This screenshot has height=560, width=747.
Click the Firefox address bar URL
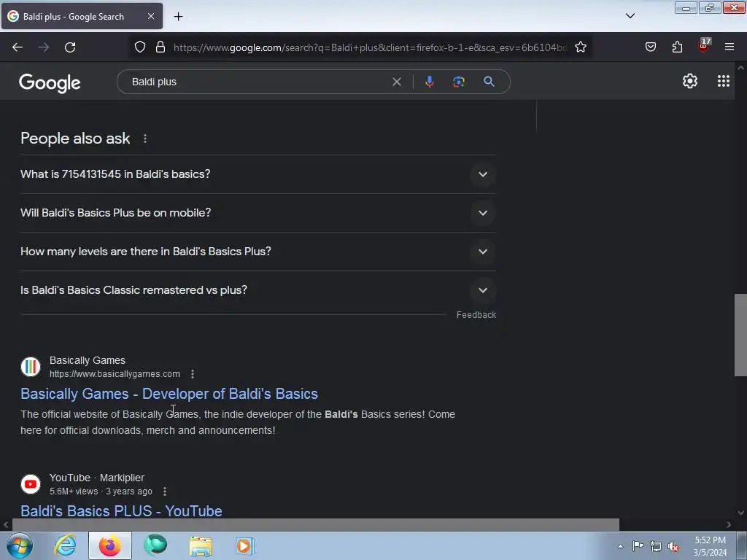pyautogui.click(x=370, y=47)
